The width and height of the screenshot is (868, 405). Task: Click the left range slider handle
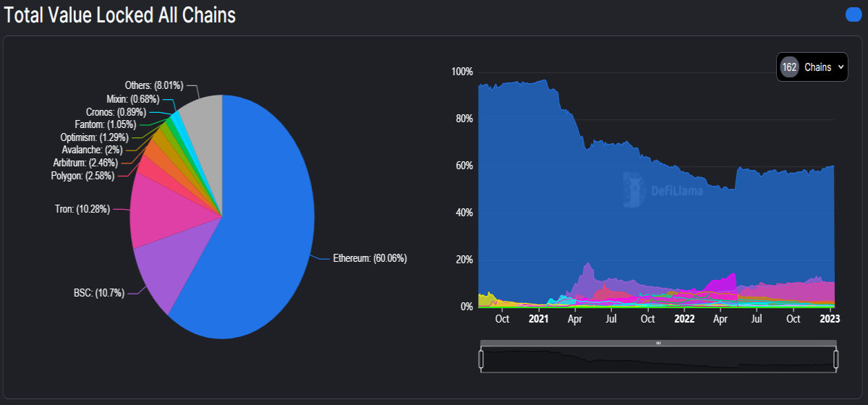pos(481,359)
